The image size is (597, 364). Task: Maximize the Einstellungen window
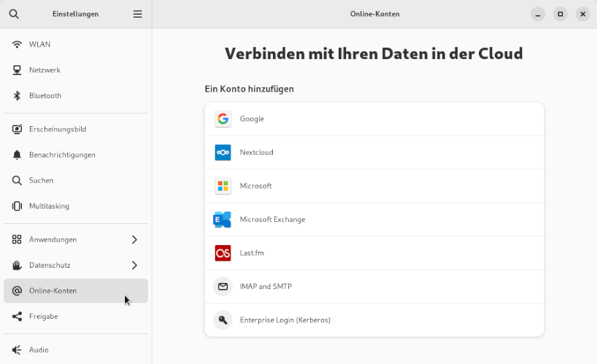[x=560, y=14]
